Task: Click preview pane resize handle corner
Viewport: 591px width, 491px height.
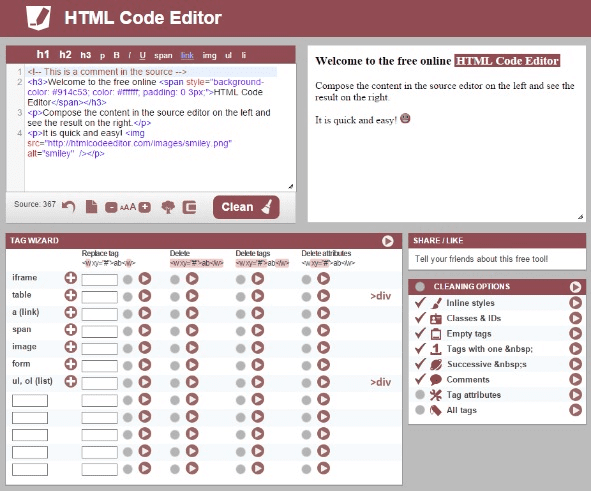Action: click(580, 217)
